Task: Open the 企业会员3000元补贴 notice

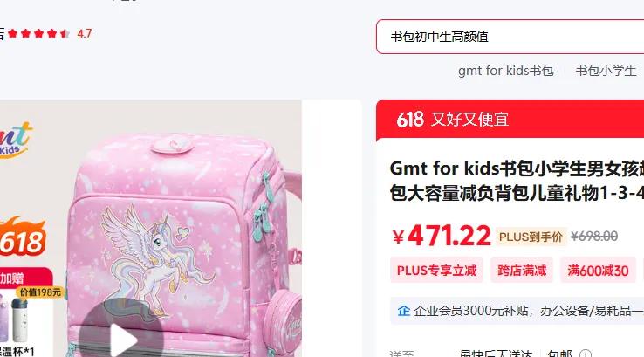Action: [x=517, y=311]
